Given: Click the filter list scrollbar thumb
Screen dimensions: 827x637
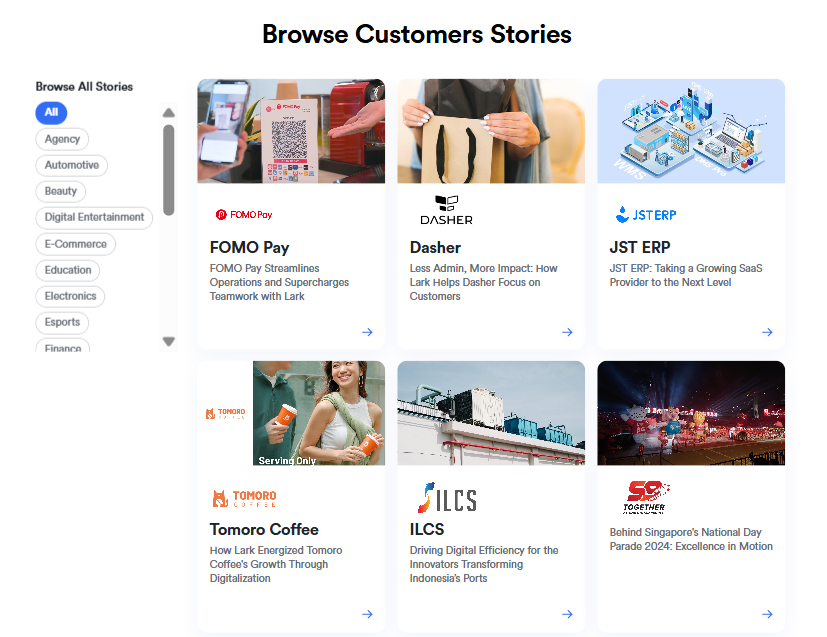Looking at the screenshot, I should (169, 170).
